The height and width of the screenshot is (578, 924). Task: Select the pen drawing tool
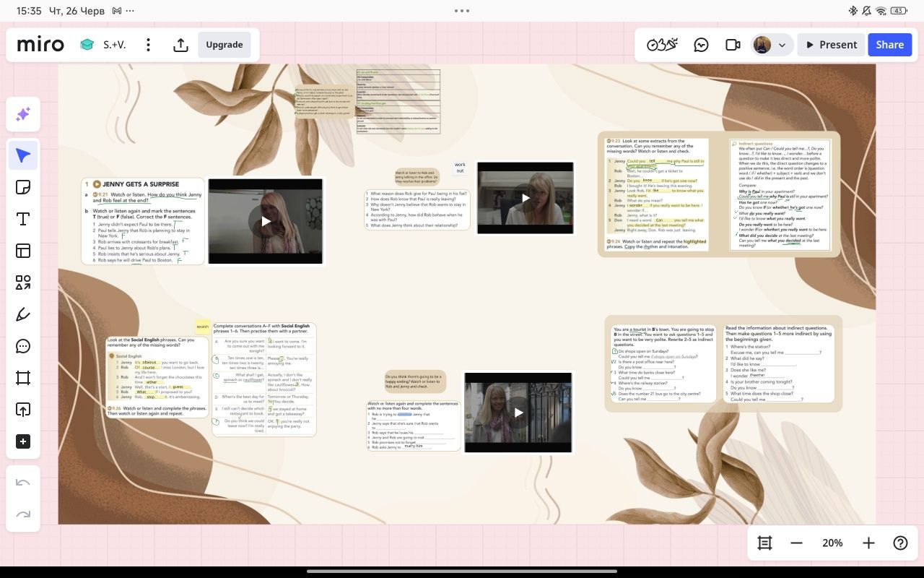[x=23, y=314]
